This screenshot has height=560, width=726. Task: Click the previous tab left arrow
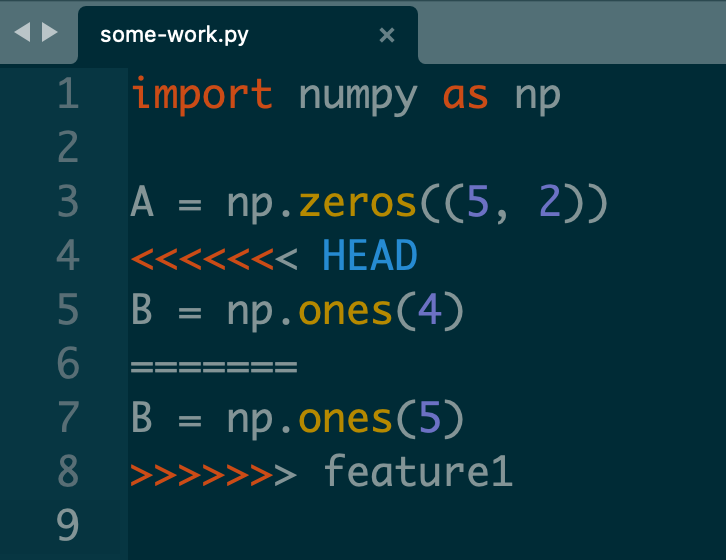point(22,32)
